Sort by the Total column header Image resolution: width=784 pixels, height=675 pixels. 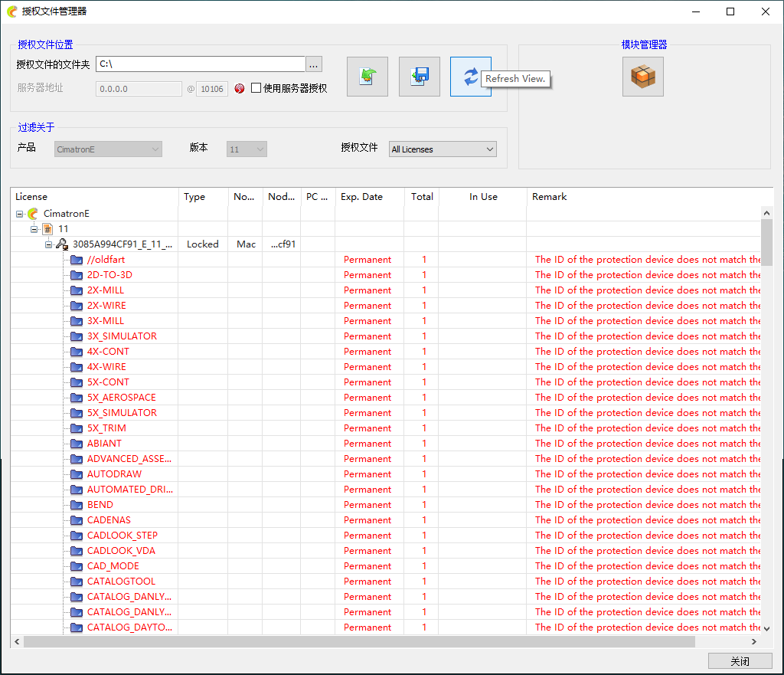pos(422,197)
